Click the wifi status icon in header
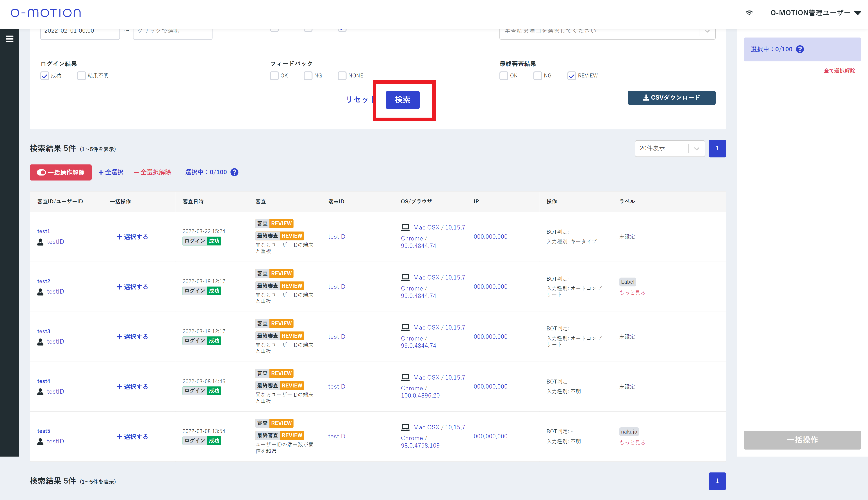Image resolution: width=868 pixels, height=500 pixels. (x=749, y=13)
